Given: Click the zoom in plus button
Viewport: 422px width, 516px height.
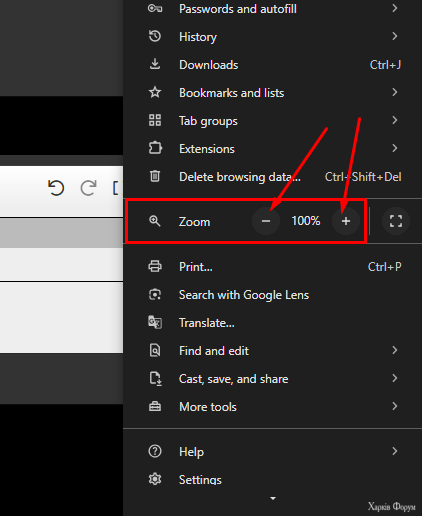Looking at the screenshot, I should click(346, 221).
